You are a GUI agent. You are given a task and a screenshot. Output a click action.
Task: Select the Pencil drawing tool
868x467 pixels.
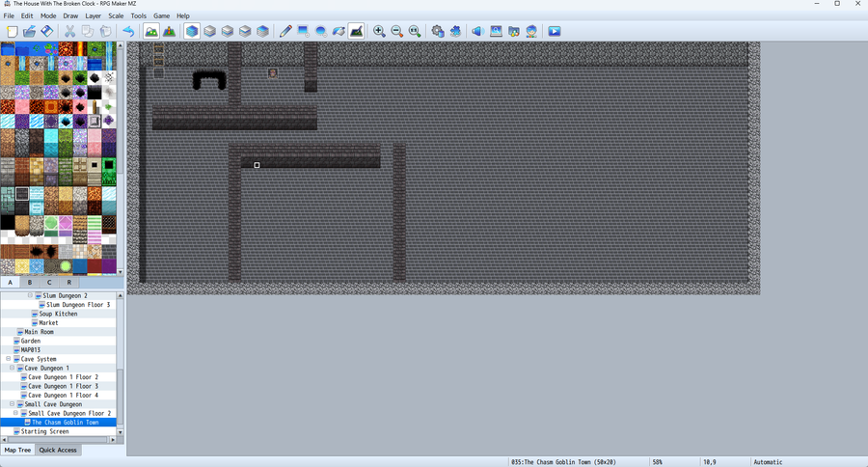285,32
